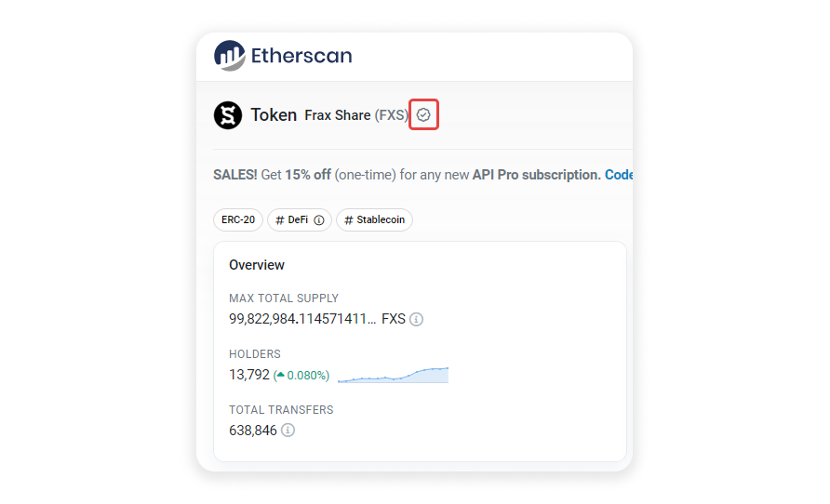Viewport: 830px width, 504px height.
Task: Open the Code promo link
Action: (618, 175)
